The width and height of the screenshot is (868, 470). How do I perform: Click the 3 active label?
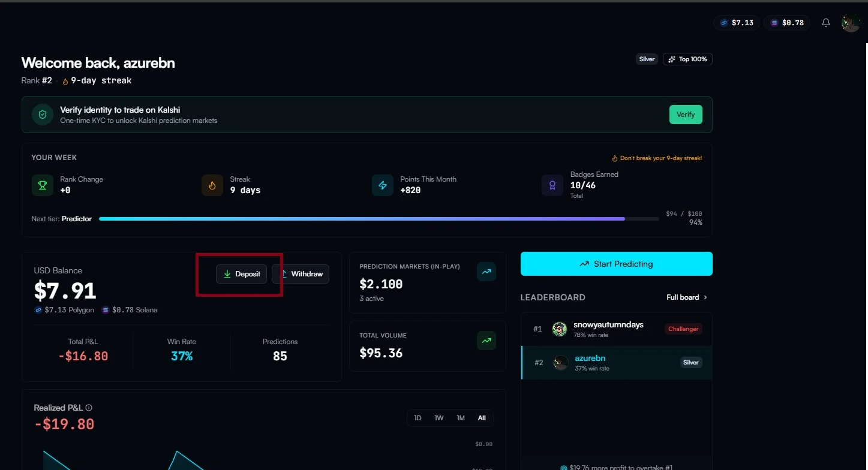[x=371, y=299]
